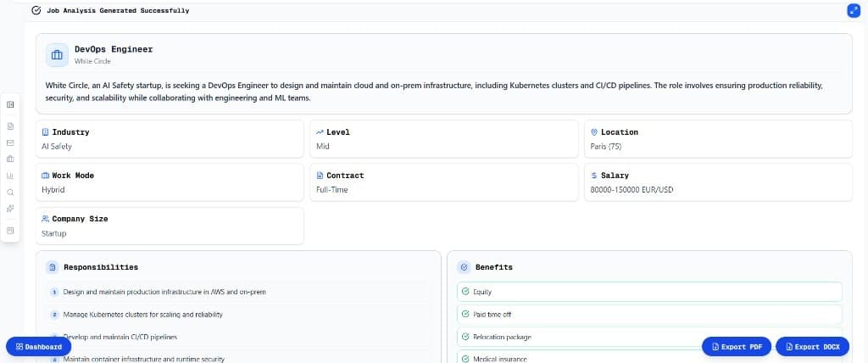Click the bottom sidebar collapse icon
This screenshot has height=363, width=868.
click(10, 231)
